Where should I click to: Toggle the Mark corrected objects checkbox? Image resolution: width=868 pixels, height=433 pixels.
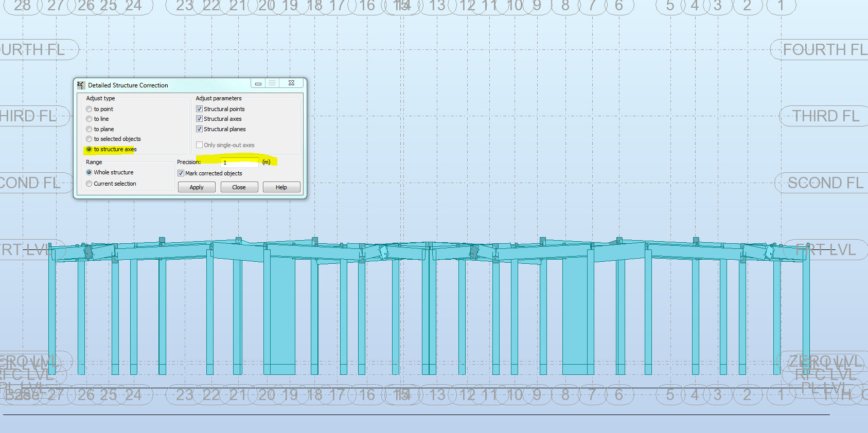(181, 173)
